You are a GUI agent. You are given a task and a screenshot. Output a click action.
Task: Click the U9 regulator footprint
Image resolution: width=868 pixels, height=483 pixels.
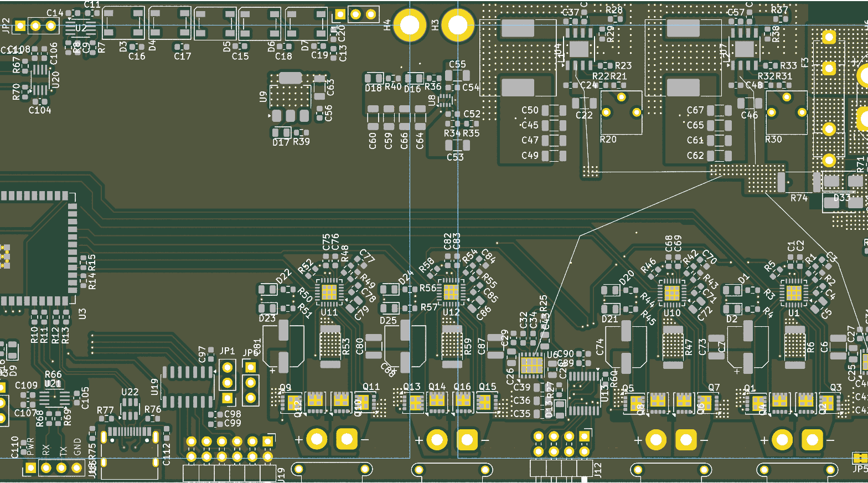[x=290, y=97]
